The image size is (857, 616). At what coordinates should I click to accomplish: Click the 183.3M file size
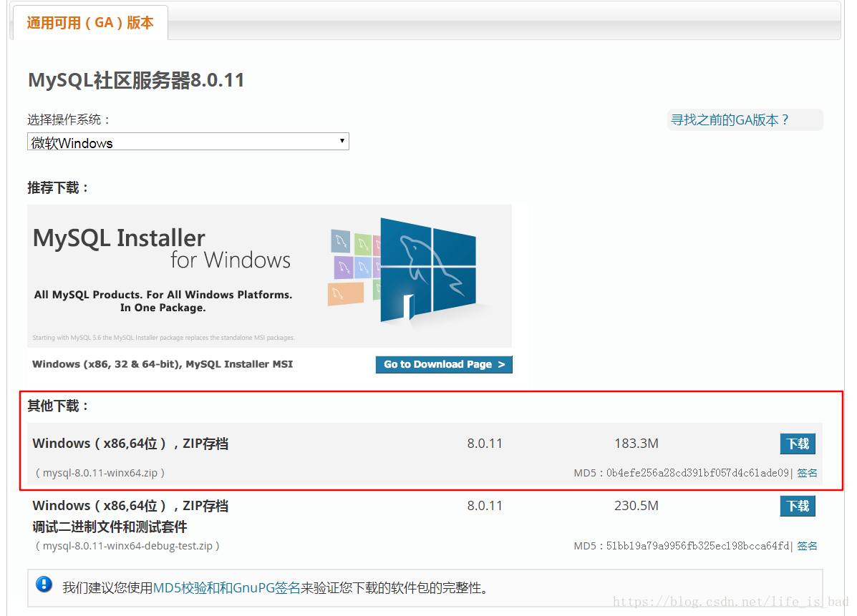click(636, 444)
